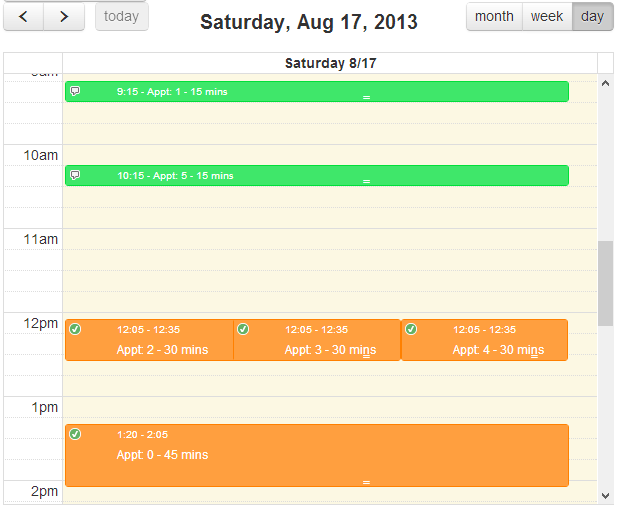Click comment icon on 10:15 Appt 5
Screen dimensions: 622x516
75,175
